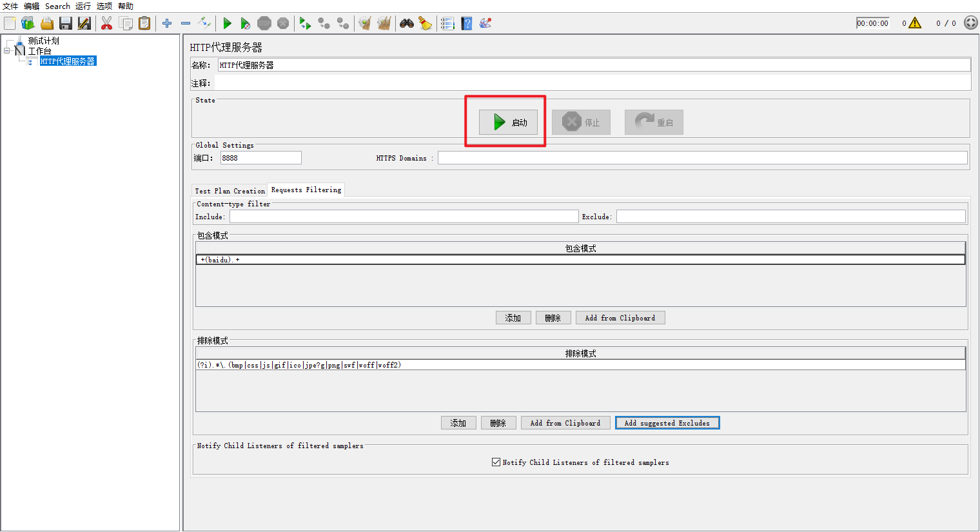Click the 排除模式 table column header

tap(580, 353)
